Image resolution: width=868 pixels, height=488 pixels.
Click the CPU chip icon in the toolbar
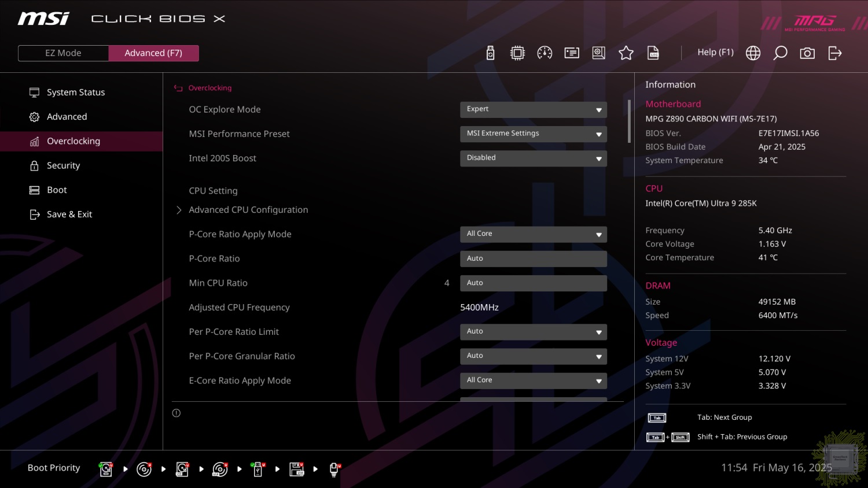pos(517,53)
